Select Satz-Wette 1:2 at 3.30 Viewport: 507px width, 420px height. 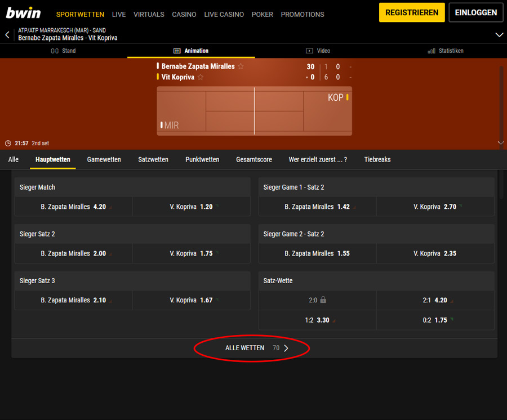tap(317, 320)
